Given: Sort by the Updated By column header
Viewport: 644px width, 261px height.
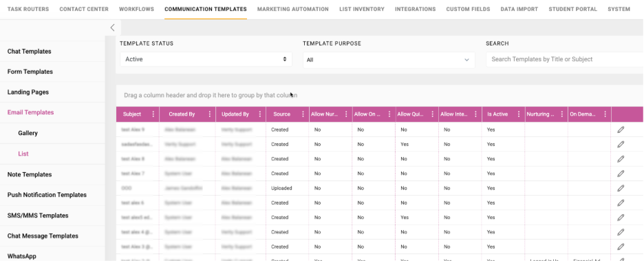Looking at the screenshot, I should pyautogui.click(x=235, y=114).
